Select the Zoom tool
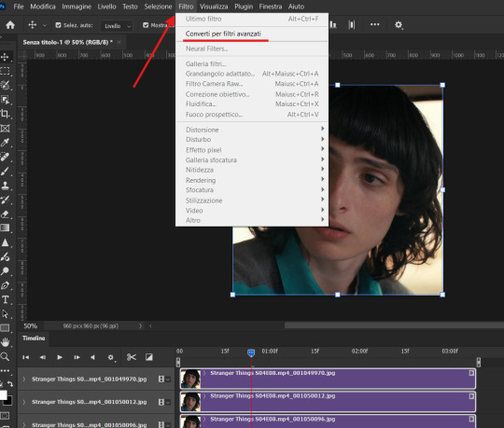The height and width of the screenshot is (428, 504). coord(5,356)
